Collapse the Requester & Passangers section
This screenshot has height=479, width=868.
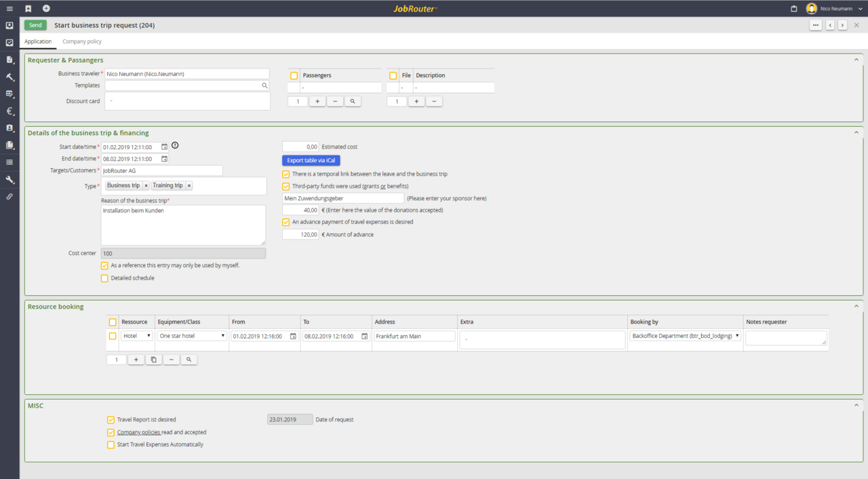click(x=856, y=60)
